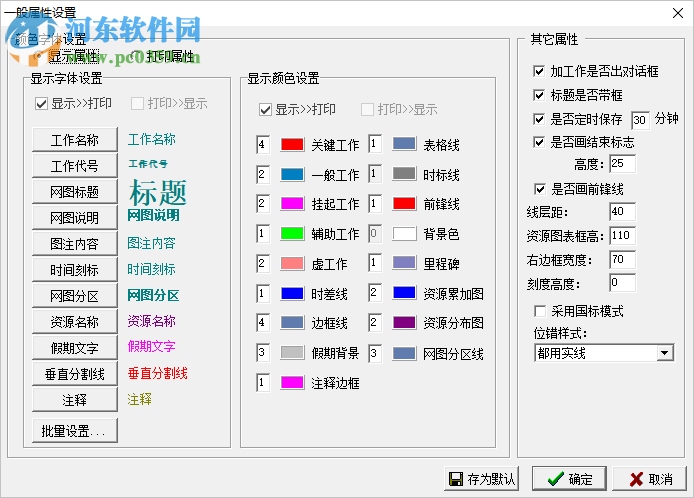This screenshot has width=694, height=498.
Task: Open 网图标题 font settings button
Action: pyautogui.click(x=75, y=192)
